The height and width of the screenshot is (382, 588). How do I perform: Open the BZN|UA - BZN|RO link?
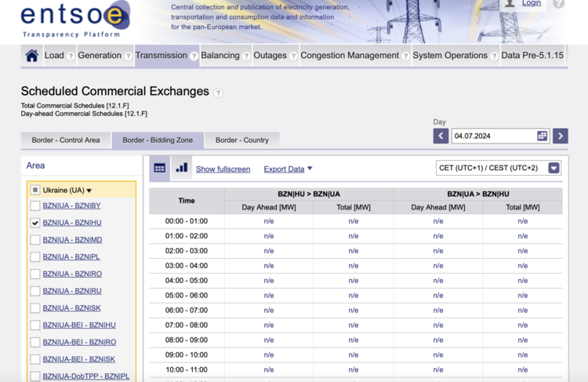point(72,274)
